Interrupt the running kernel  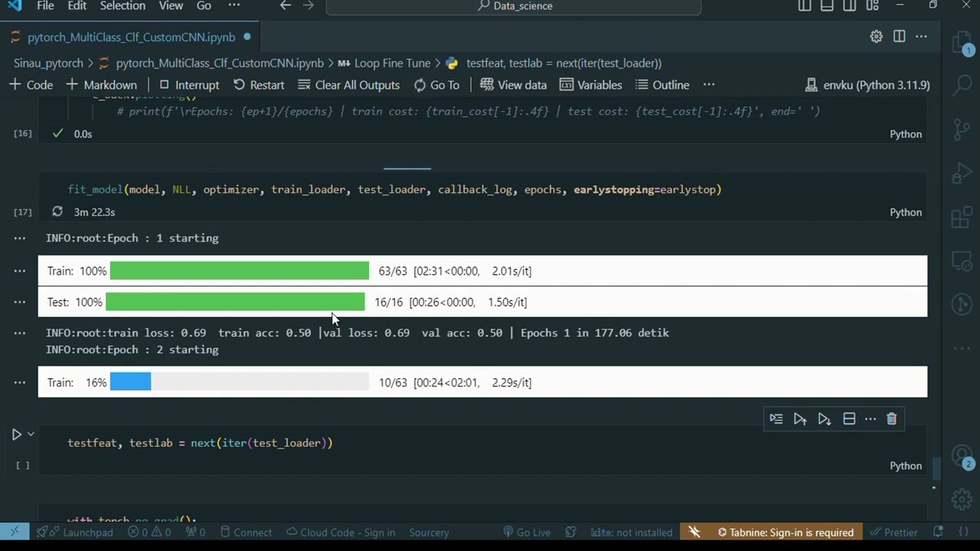click(189, 85)
